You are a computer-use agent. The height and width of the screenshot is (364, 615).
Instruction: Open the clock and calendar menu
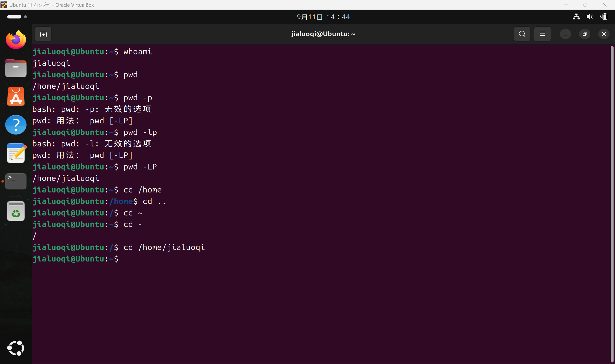pos(323,17)
